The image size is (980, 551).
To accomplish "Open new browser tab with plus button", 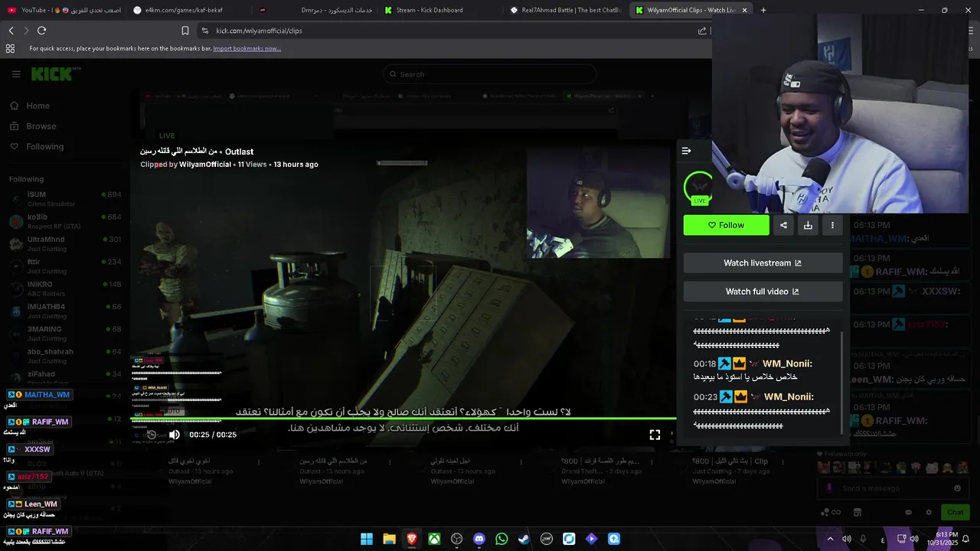I will point(763,10).
